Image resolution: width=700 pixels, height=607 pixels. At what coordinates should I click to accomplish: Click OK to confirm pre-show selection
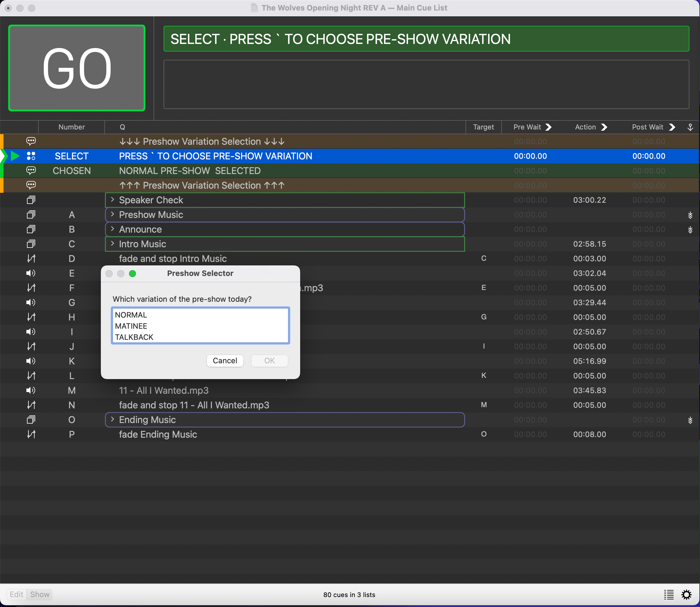269,360
